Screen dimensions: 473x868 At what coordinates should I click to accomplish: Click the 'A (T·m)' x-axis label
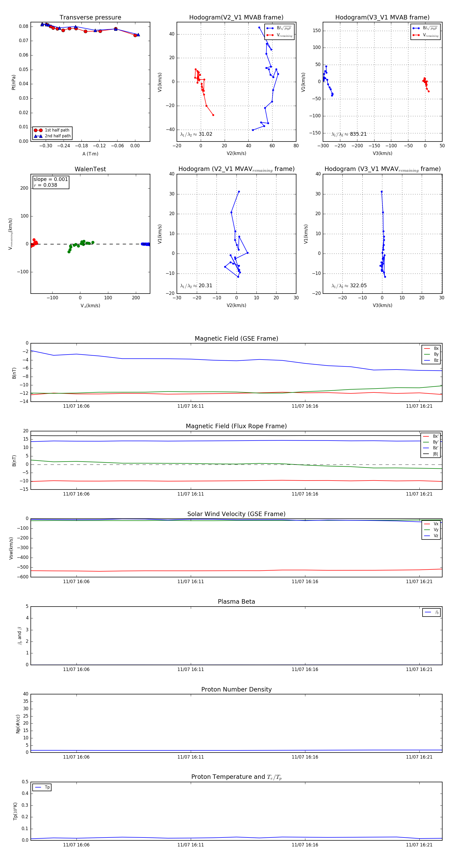(x=90, y=154)
